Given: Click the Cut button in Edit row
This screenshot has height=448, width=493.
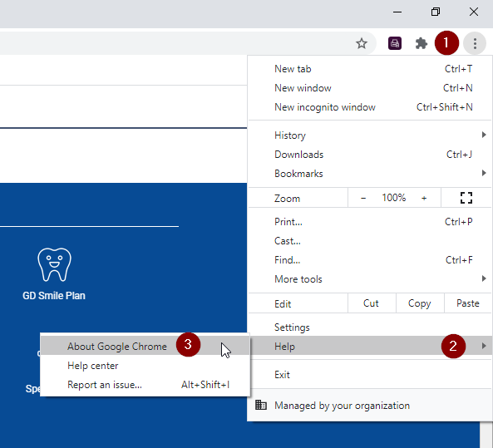Looking at the screenshot, I should click(372, 303).
